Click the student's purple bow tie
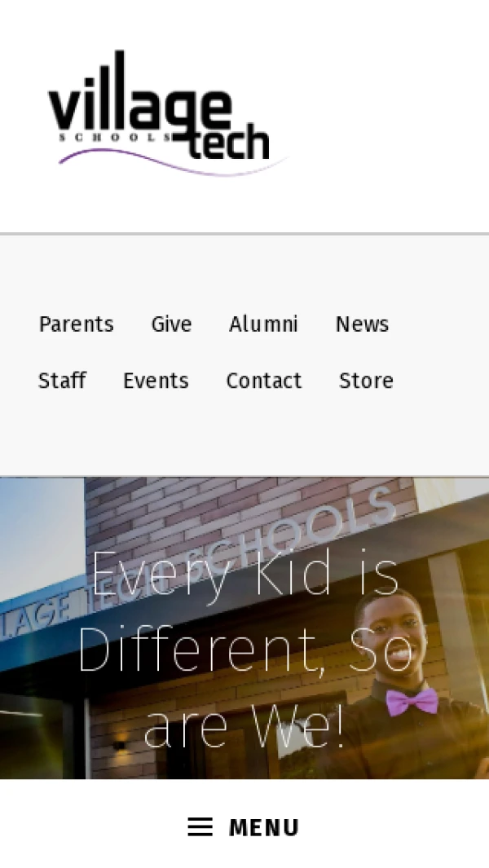Viewport: 489px width, 868px height. tap(411, 701)
